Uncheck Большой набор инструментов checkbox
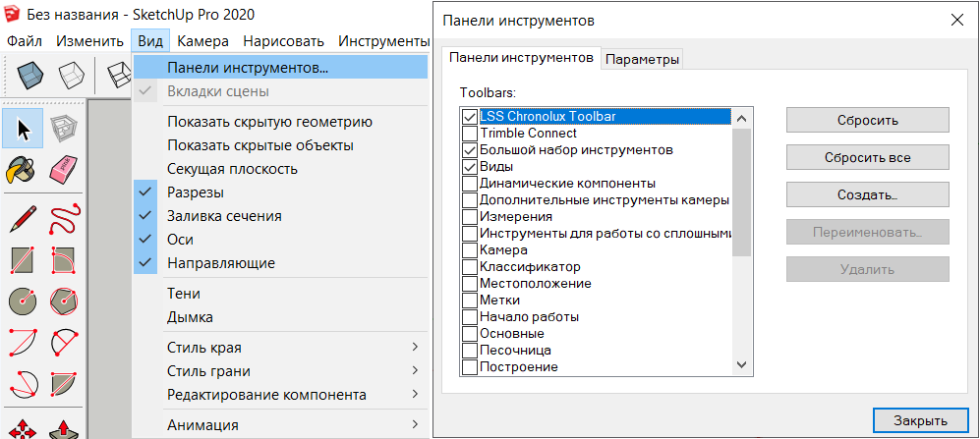This screenshot has height=439, width=980. tap(469, 150)
